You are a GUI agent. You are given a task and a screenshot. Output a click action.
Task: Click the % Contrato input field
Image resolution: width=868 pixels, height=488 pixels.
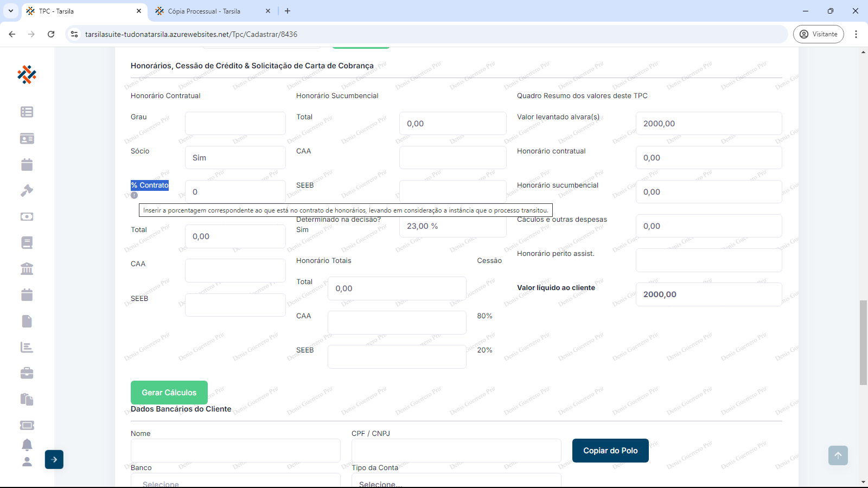click(235, 191)
